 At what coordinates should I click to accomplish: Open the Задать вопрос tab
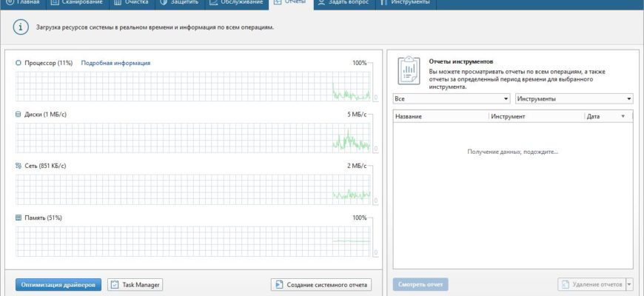343,3
